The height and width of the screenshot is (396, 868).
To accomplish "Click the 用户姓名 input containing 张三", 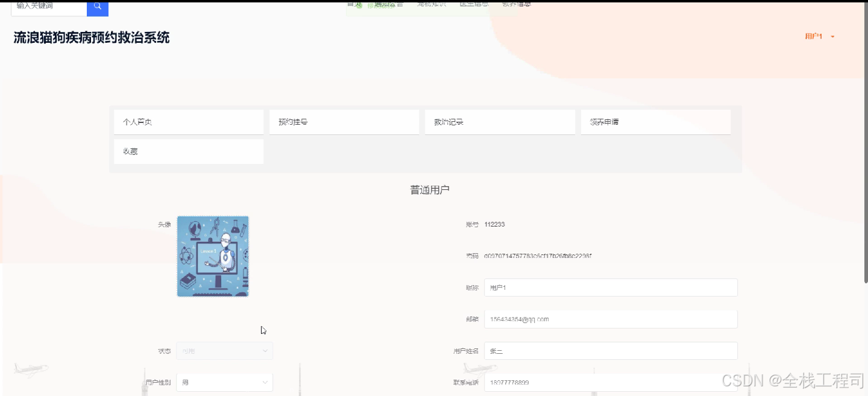I will [611, 351].
